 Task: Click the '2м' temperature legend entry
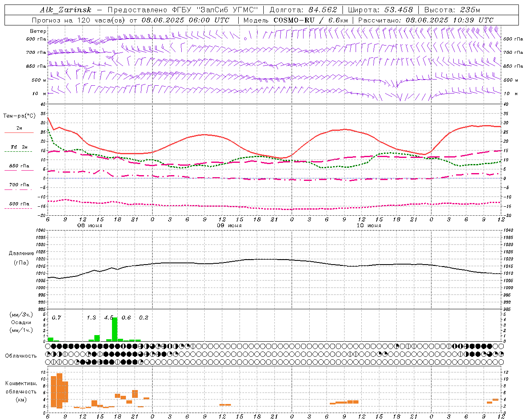point(19,128)
